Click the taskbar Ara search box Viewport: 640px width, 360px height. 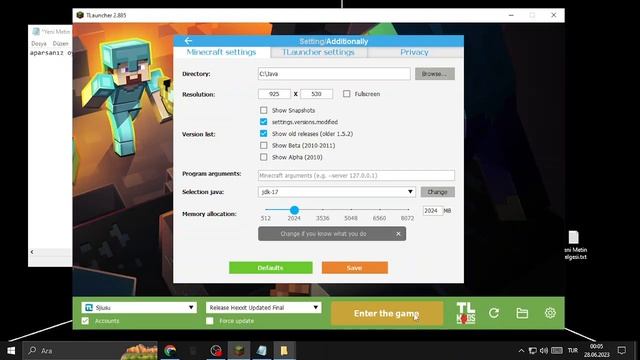(x=90, y=351)
